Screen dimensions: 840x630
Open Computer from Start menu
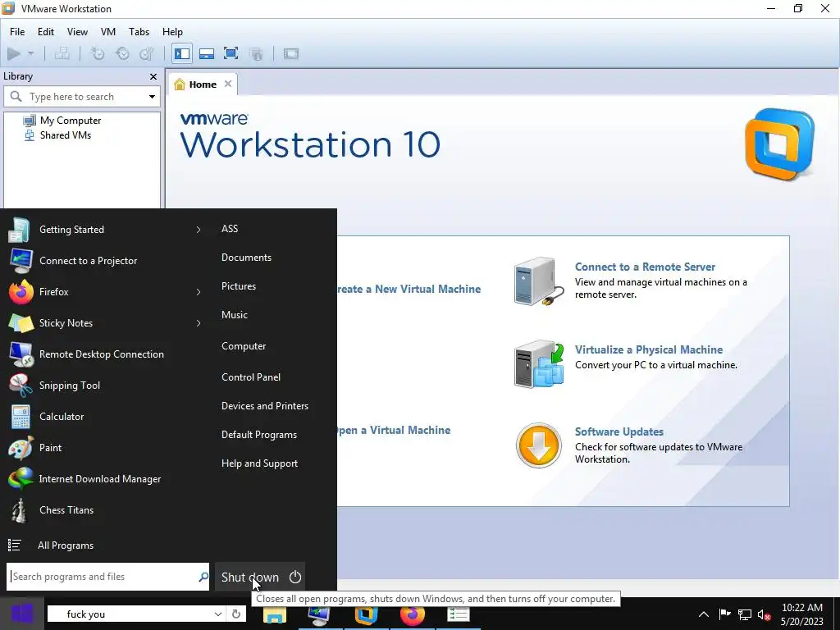click(243, 346)
